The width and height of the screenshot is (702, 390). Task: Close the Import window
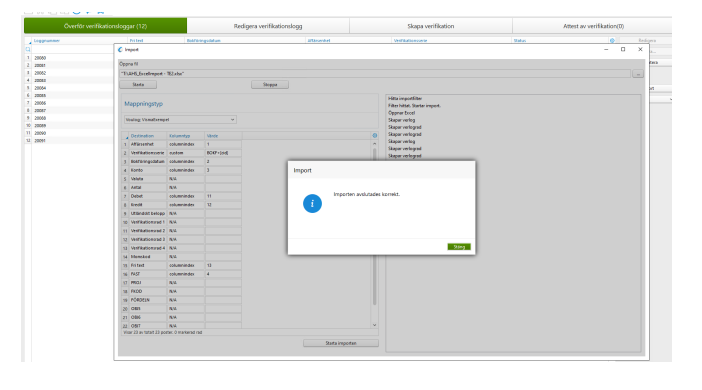[640, 49]
